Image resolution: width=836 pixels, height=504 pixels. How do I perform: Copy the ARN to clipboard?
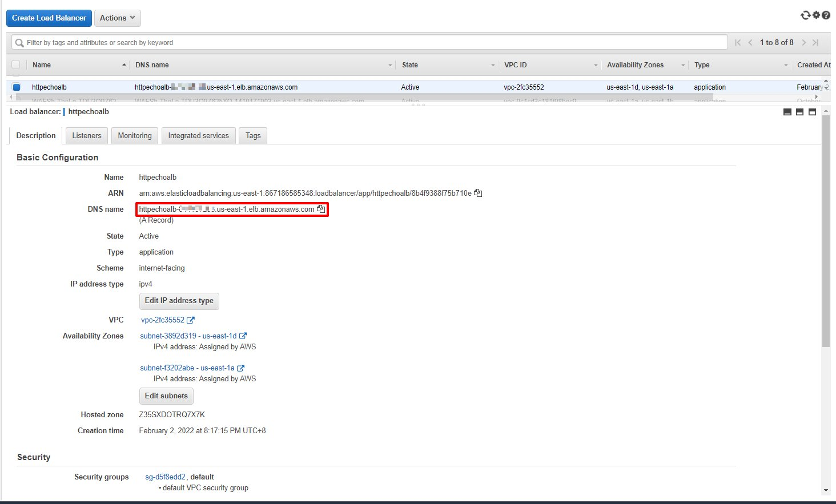pos(478,193)
